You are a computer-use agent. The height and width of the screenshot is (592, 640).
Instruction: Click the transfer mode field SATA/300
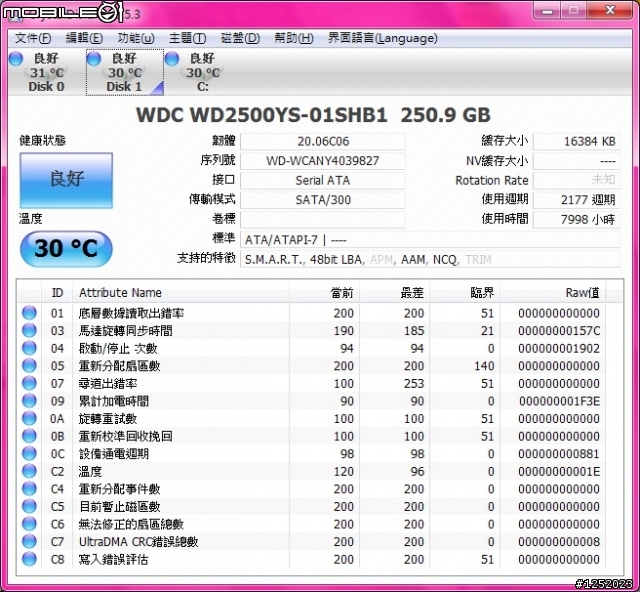(x=323, y=200)
